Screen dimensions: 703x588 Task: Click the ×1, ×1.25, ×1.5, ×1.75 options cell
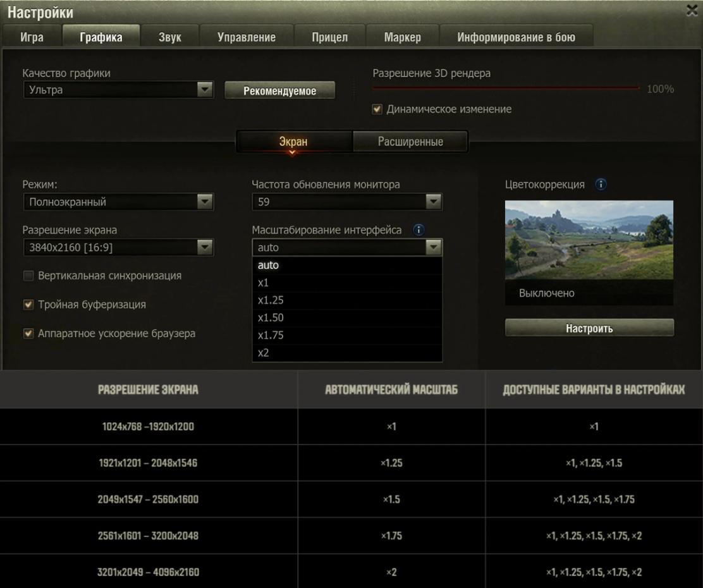point(594,499)
